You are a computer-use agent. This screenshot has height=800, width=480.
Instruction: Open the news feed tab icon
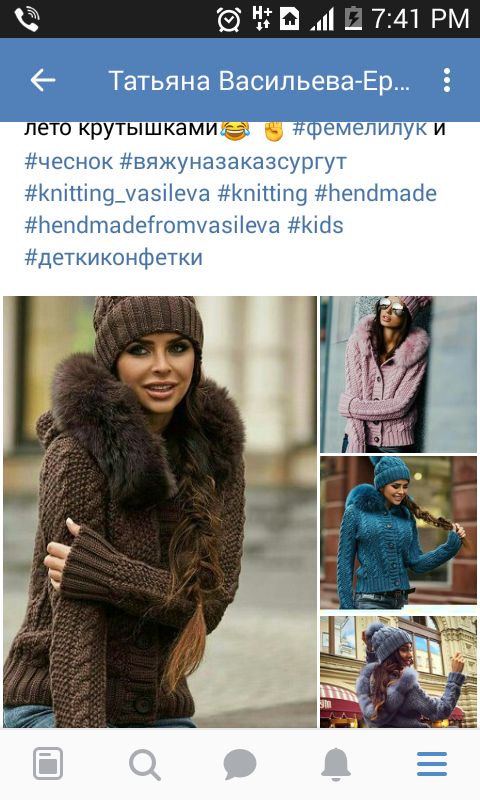[x=48, y=764]
